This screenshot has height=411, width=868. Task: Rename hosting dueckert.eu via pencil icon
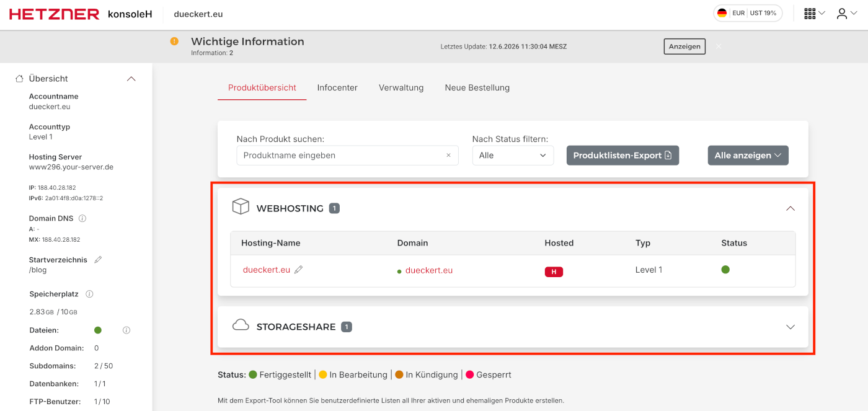[299, 270]
